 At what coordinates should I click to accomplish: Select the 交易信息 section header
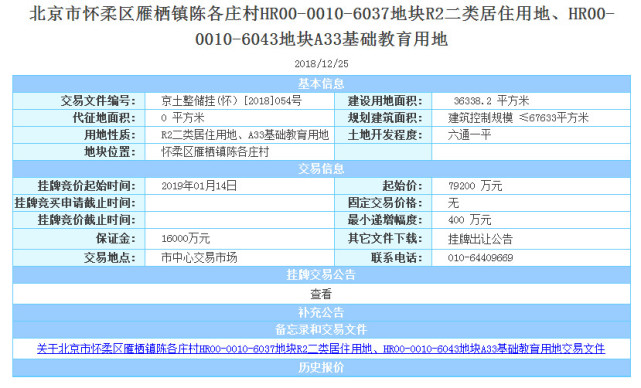point(321,168)
